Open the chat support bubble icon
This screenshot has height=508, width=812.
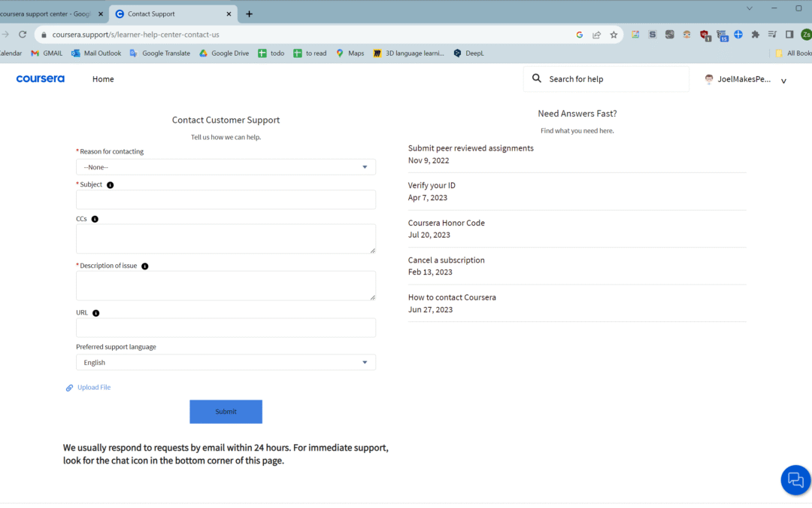[x=795, y=479]
